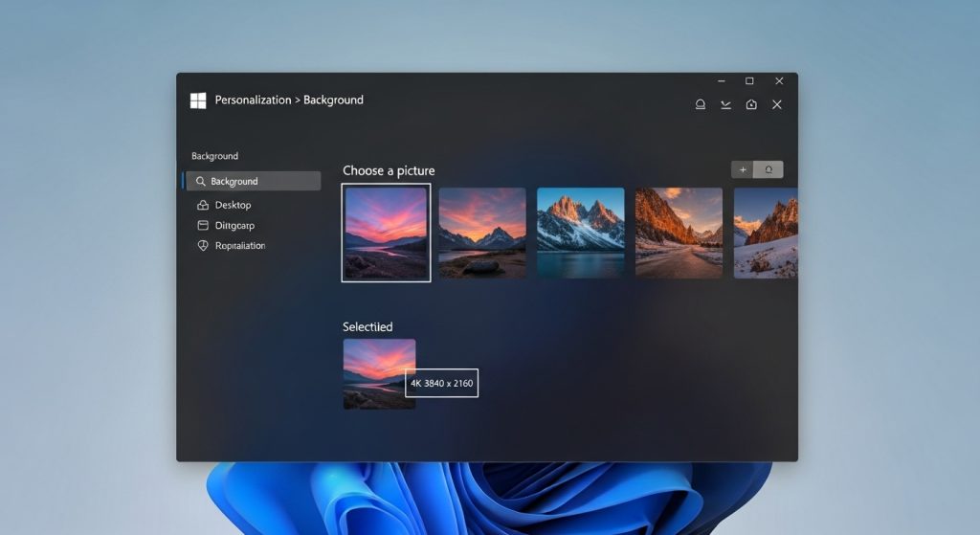Click the Background section label in sidebar
Image resolution: width=980 pixels, height=535 pixels.
[x=214, y=156]
